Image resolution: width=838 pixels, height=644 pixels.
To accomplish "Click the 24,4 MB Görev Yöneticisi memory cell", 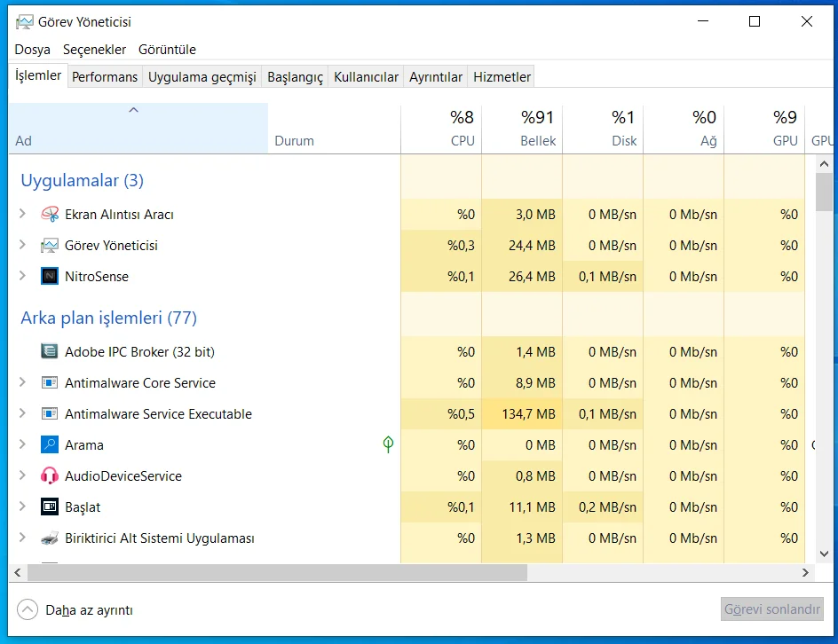I will (x=522, y=245).
